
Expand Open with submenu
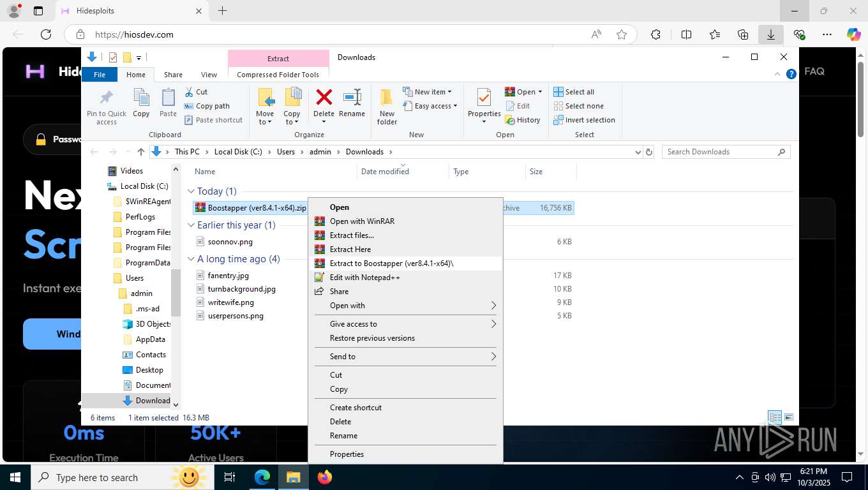click(405, 306)
